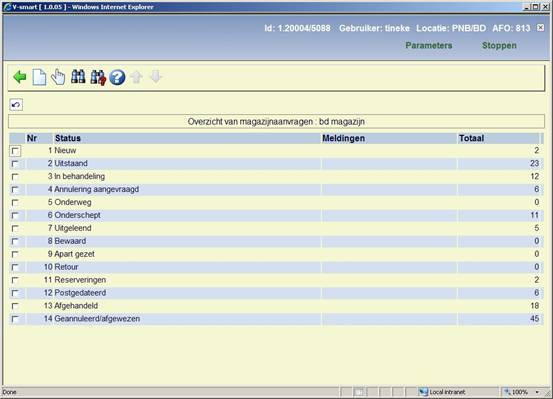Select the Afgehandeld status text
The height and width of the screenshot is (399, 553).
pos(76,306)
